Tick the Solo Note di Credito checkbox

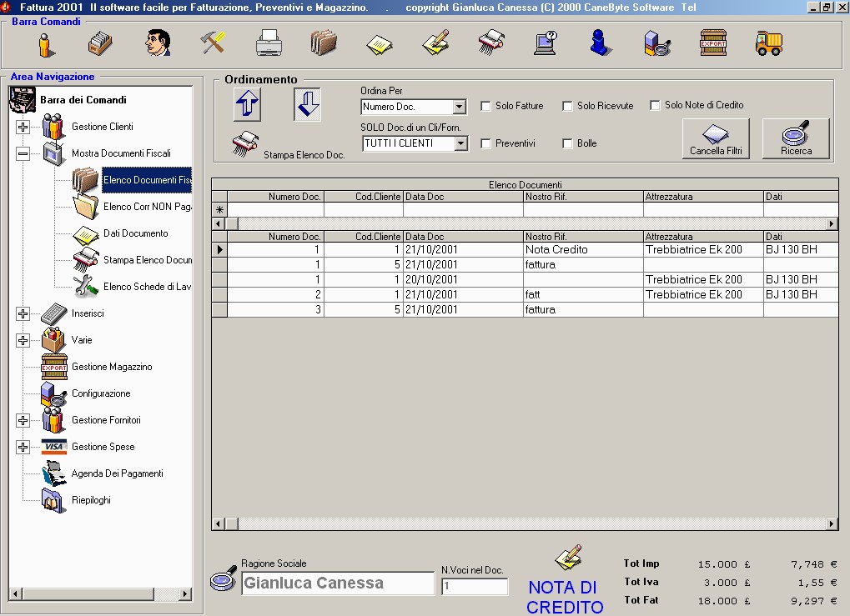click(655, 105)
